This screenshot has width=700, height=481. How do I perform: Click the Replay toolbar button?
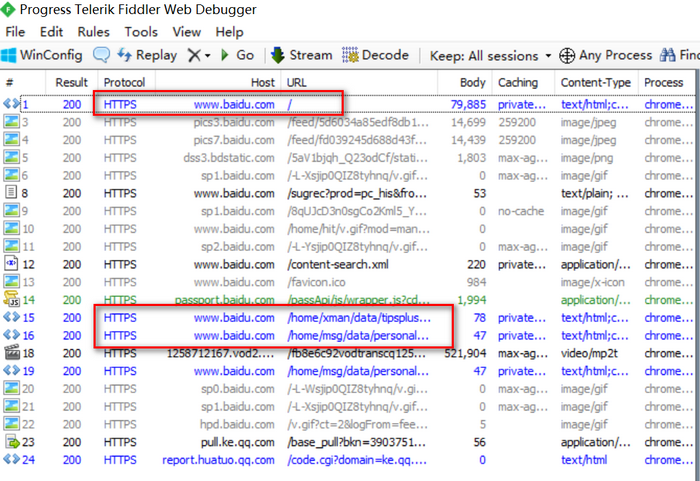pos(147,55)
